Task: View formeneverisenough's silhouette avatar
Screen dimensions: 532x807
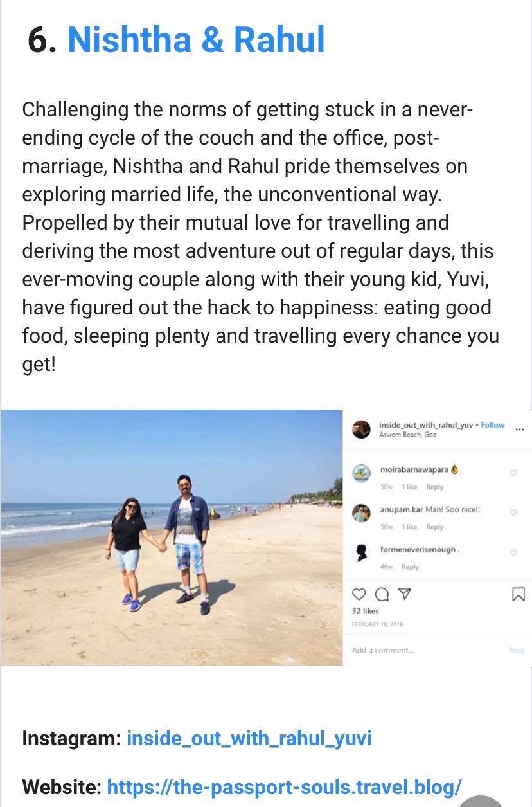Action: (x=362, y=552)
